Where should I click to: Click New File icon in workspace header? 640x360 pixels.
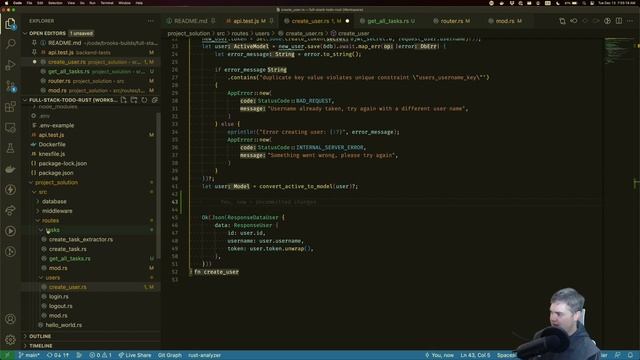[124, 100]
